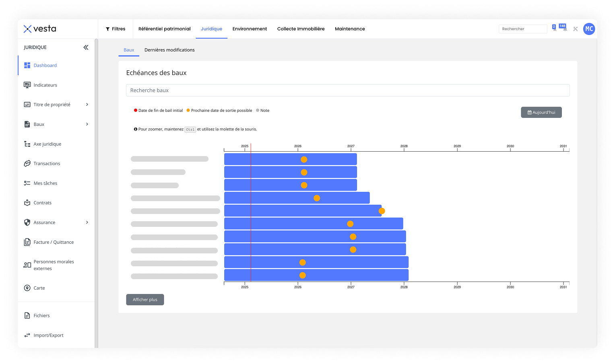This screenshot has width=615, height=364.
Task: Click orange exit-date marker on first lease bar
Action: pos(304,160)
